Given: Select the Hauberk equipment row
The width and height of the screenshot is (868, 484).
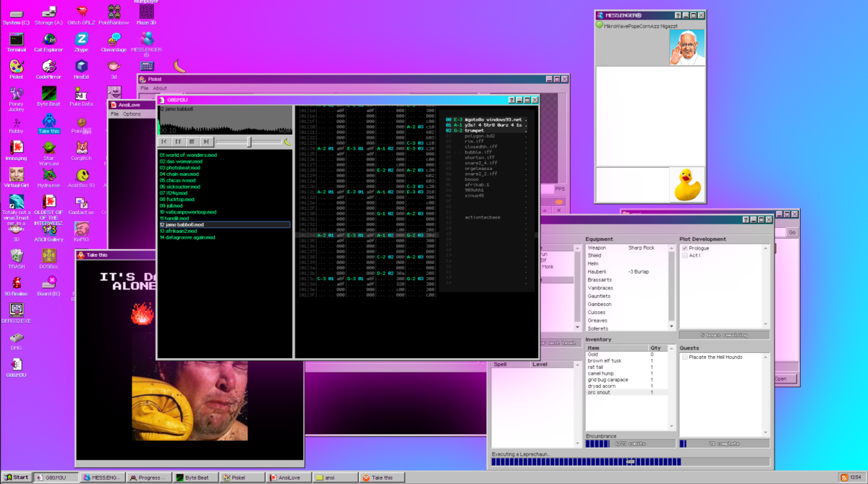Looking at the screenshot, I should coord(626,272).
